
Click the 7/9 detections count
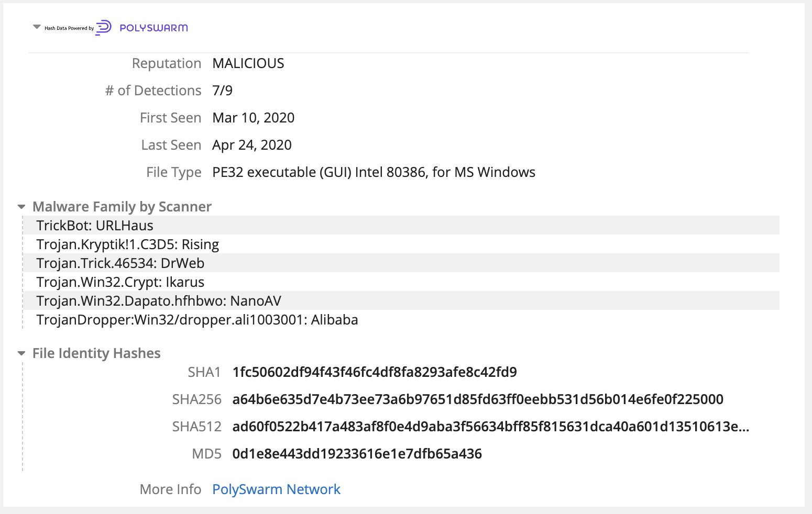(222, 91)
